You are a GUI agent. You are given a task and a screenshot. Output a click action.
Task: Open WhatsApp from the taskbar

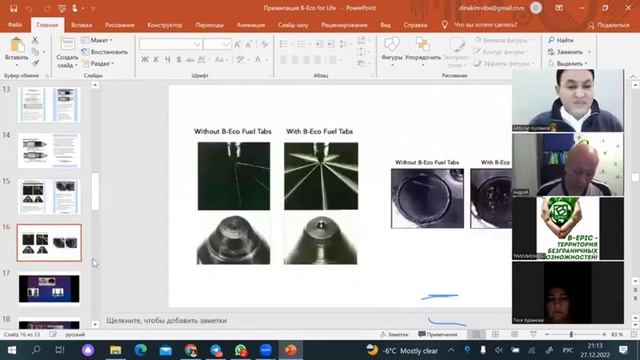241,350
